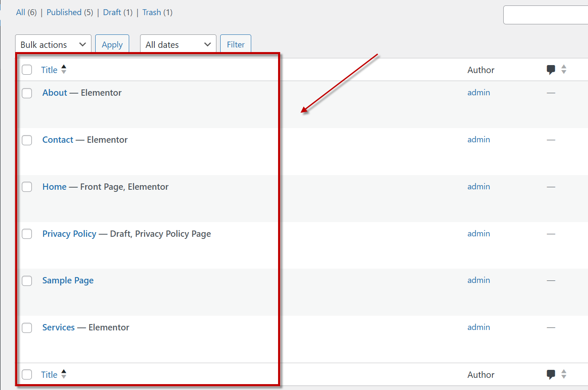Toggle the select-all checkbox in header

[27, 70]
